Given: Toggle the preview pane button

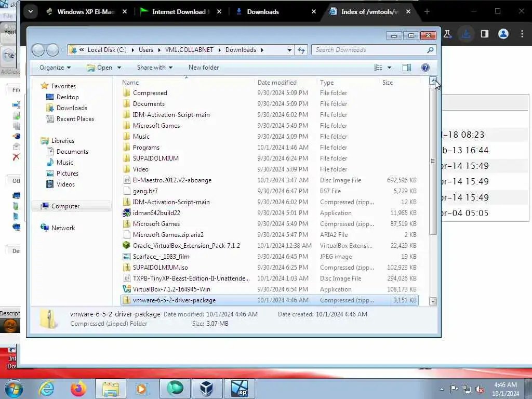Looking at the screenshot, I should click(406, 68).
